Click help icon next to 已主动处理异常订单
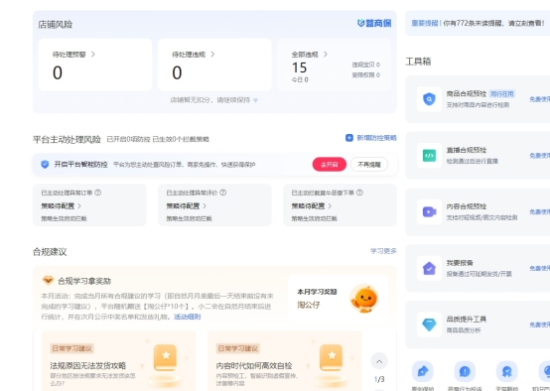The image size is (550, 391). tap(98, 193)
